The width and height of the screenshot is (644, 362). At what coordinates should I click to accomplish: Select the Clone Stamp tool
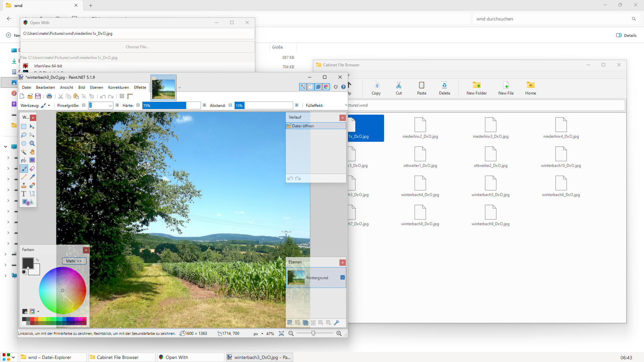tap(24, 185)
